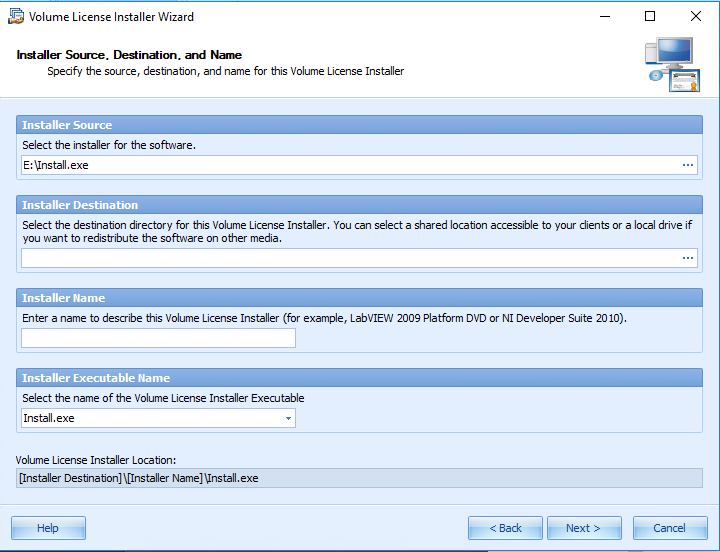Proceed by clicking Next
Screen dimensions: 720x552
584,528
